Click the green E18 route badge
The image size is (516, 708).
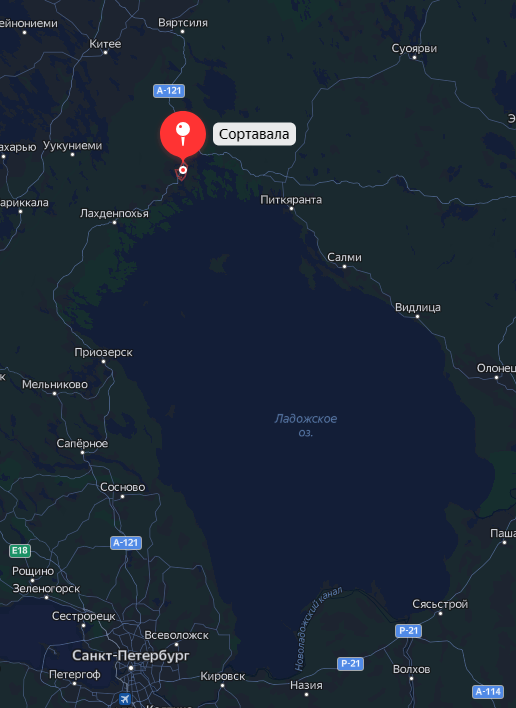click(20, 550)
